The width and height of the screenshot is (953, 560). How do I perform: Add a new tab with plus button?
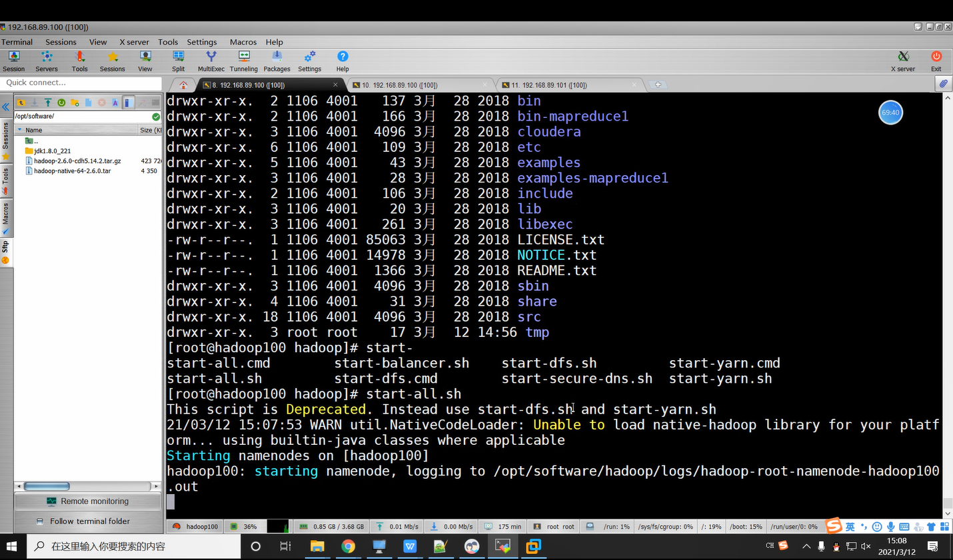click(658, 85)
